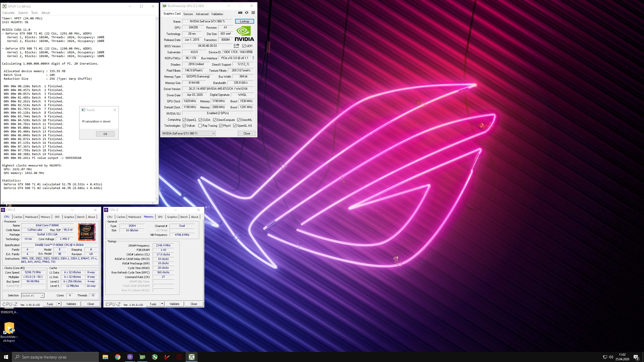
Task: Open the Socket #1 selection dropdown
Action: coord(33,295)
